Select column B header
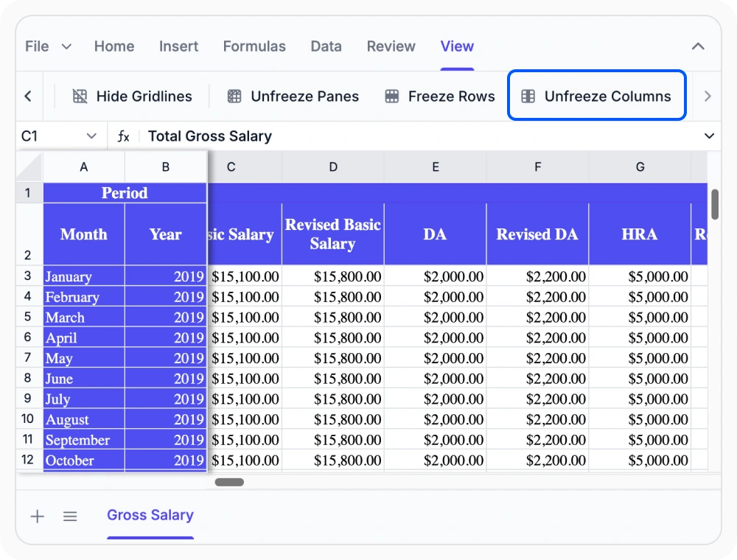 pos(165,167)
